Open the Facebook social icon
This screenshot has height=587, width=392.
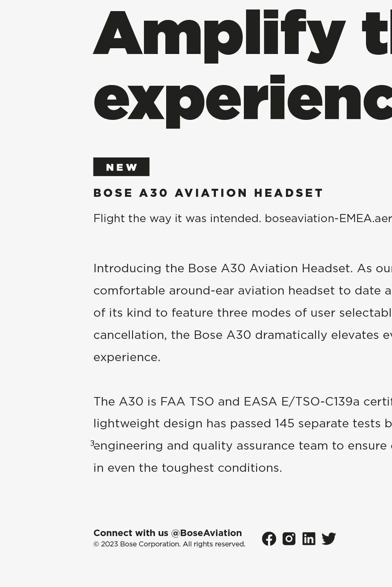(269, 539)
